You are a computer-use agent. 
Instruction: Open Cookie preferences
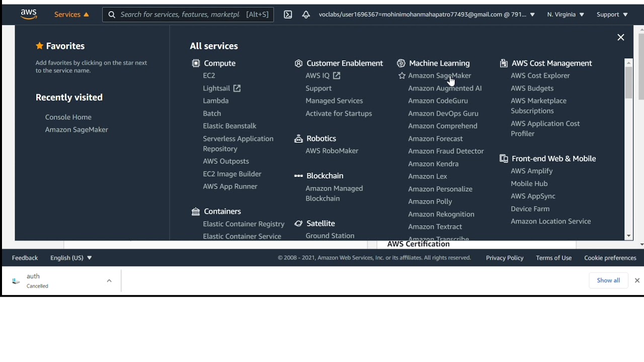click(610, 258)
